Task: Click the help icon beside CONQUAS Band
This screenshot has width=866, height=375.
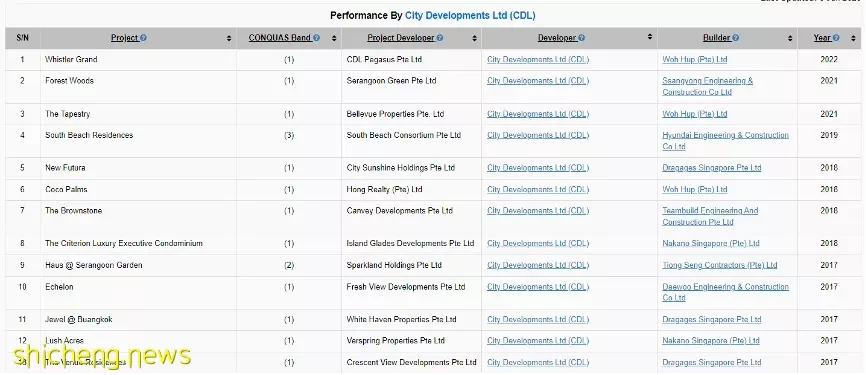Action: (316, 38)
